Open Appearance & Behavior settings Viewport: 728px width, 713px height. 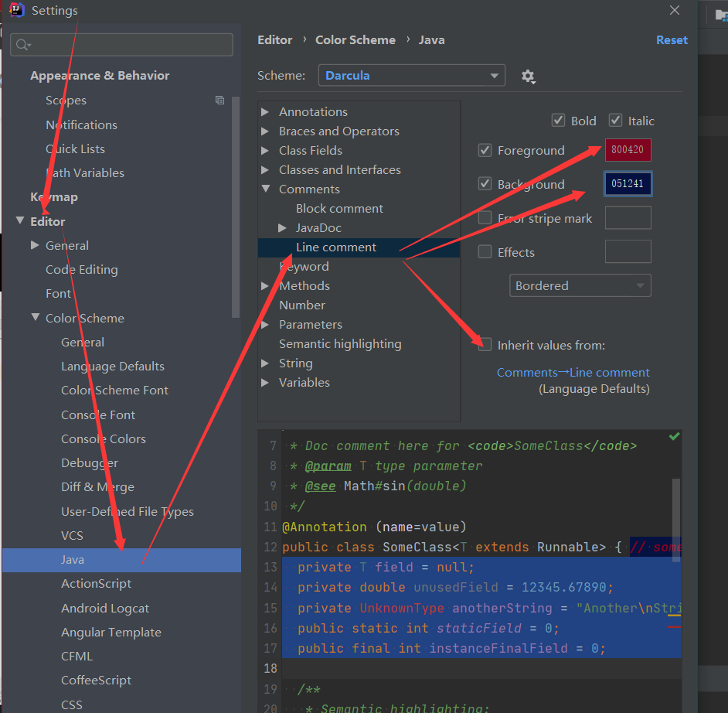pyautogui.click(x=100, y=76)
